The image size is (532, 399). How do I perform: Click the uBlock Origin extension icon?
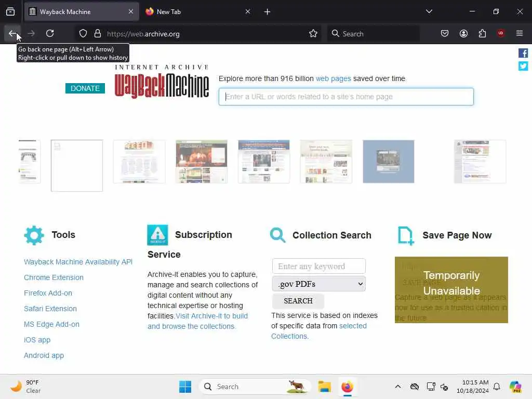pos(501,33)
